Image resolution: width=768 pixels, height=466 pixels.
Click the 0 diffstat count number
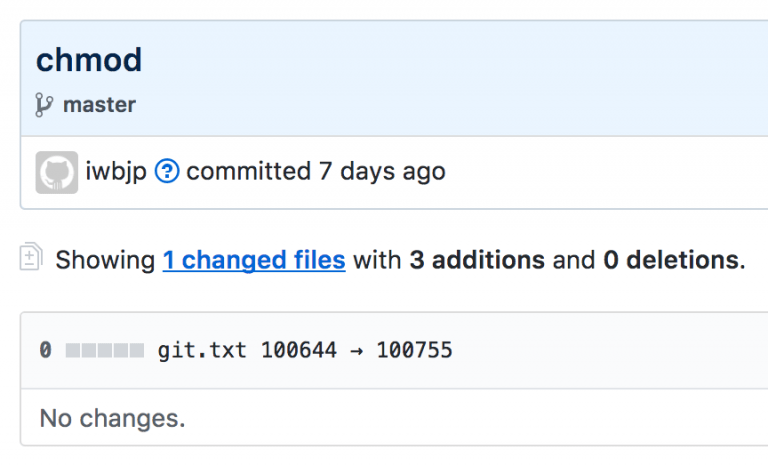pyautogui.click(x=45, y=350)
